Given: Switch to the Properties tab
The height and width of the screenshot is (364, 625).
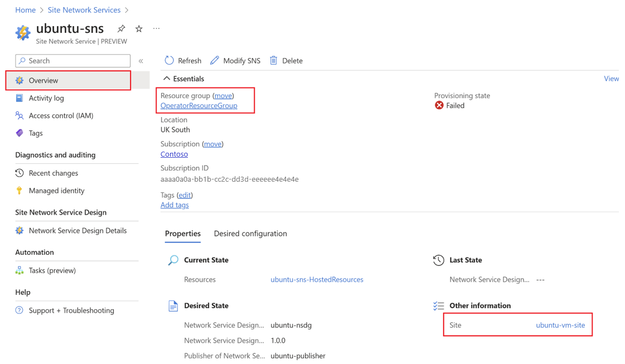Looking at the screenshot, I should pos(183,234).
